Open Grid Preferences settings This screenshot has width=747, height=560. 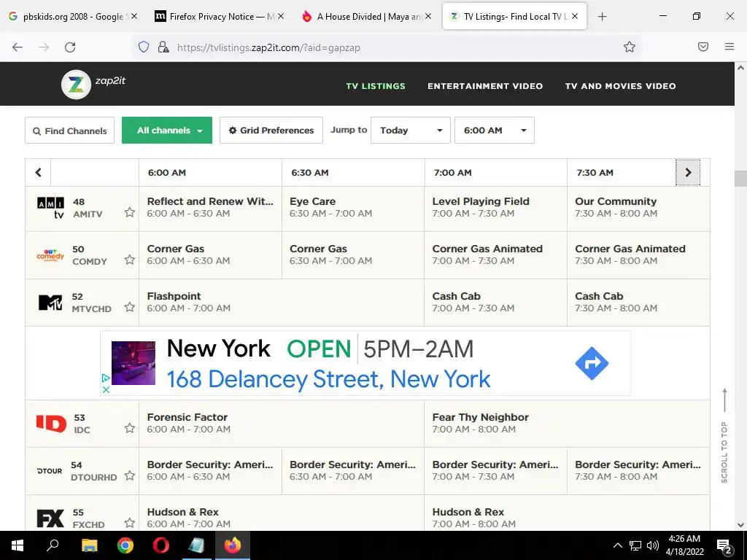click(x=271, y=130)
